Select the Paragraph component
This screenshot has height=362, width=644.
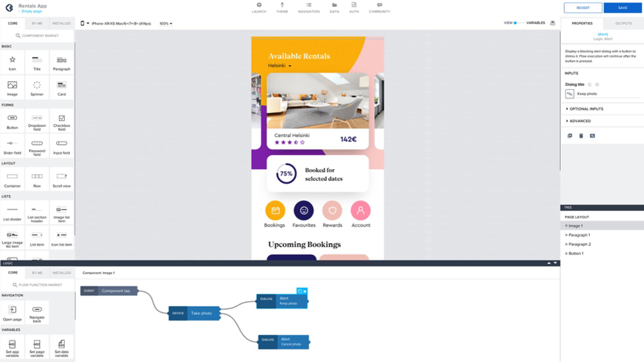click(x=61, y=63)
